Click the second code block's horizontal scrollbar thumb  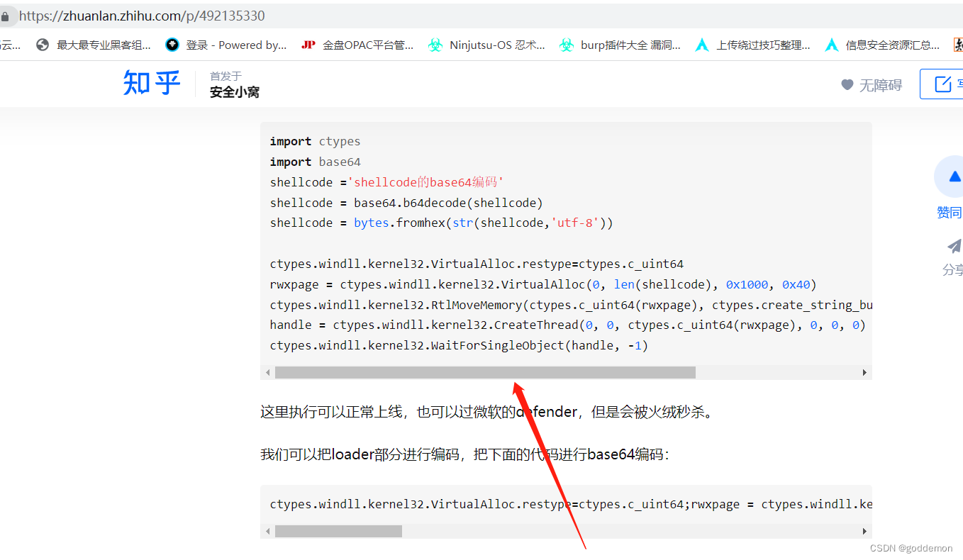338,531
